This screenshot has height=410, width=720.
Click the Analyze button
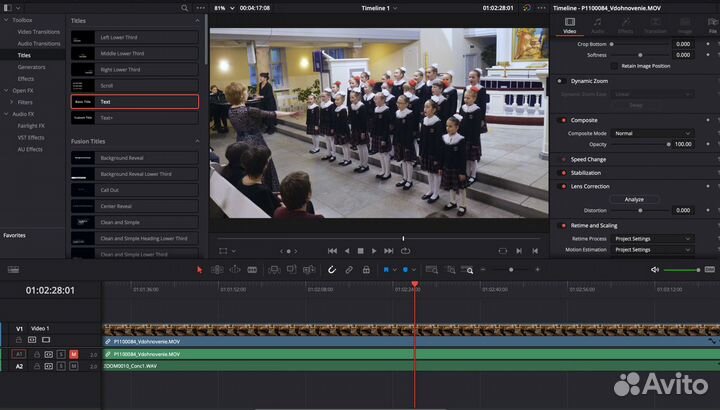click(x=634, y=199)
